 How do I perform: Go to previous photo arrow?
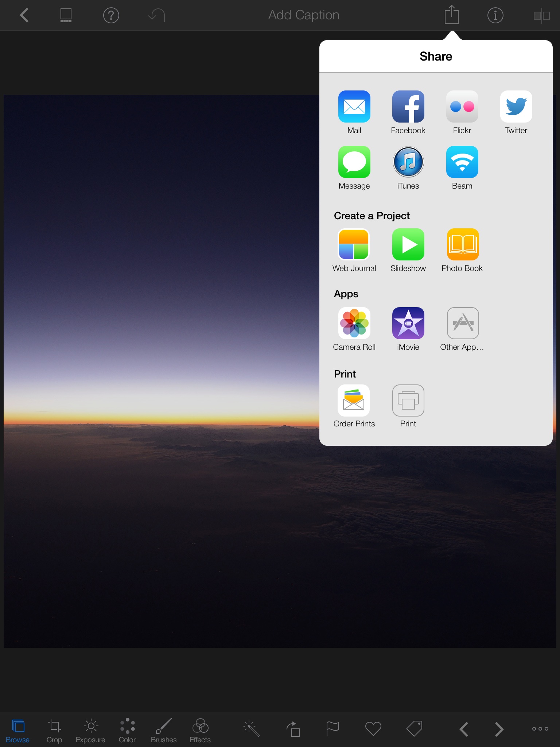coord(464,729)
